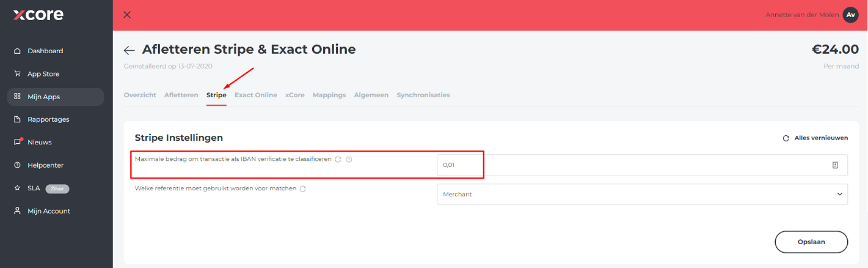Open Mijn Apps in sidebar
Screen dimensions: 868x268
(x=56, y=97)
